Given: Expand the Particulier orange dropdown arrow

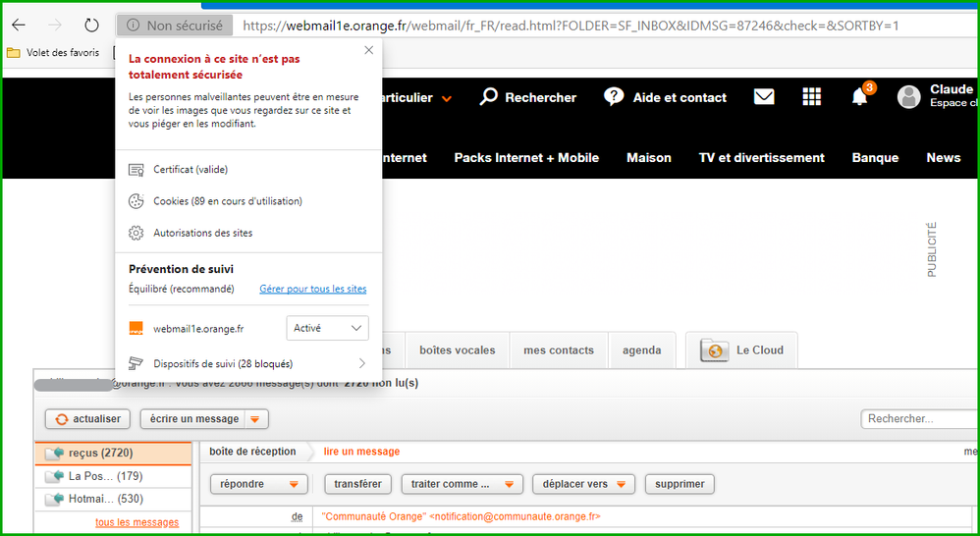Looking at the screenshot, I should point(446,99).
